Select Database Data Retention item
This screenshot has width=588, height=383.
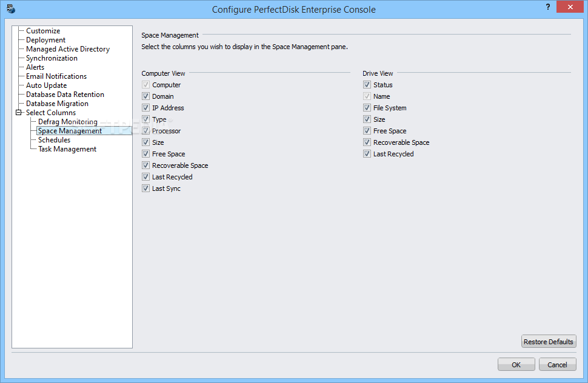(65, 95)
